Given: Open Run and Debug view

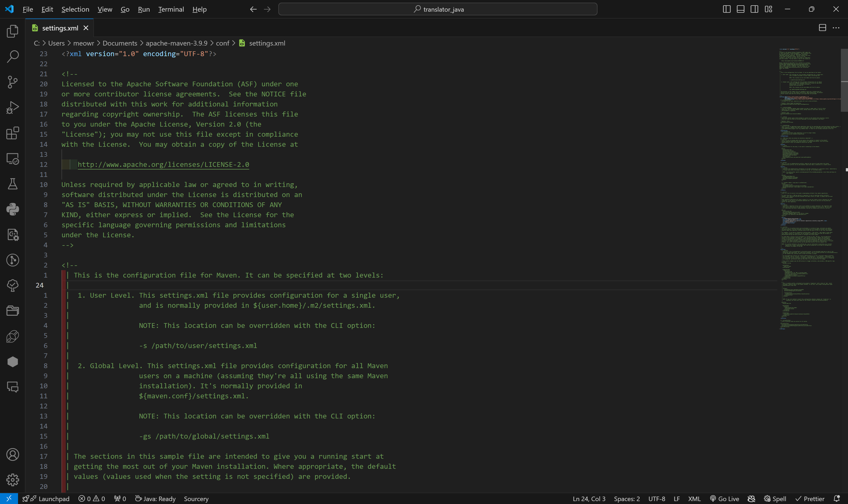Looking at the screenshot, I should (x=12, y=107).
